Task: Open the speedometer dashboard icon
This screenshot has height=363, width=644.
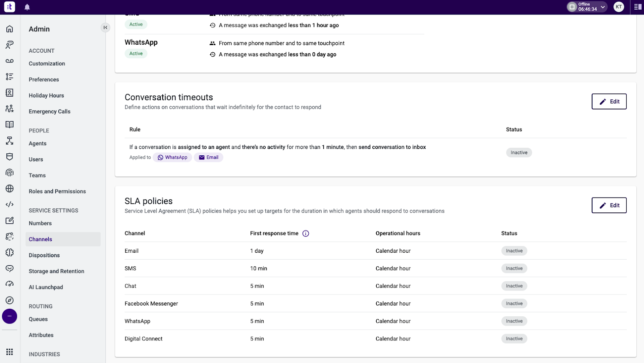Action: [10, 284]
